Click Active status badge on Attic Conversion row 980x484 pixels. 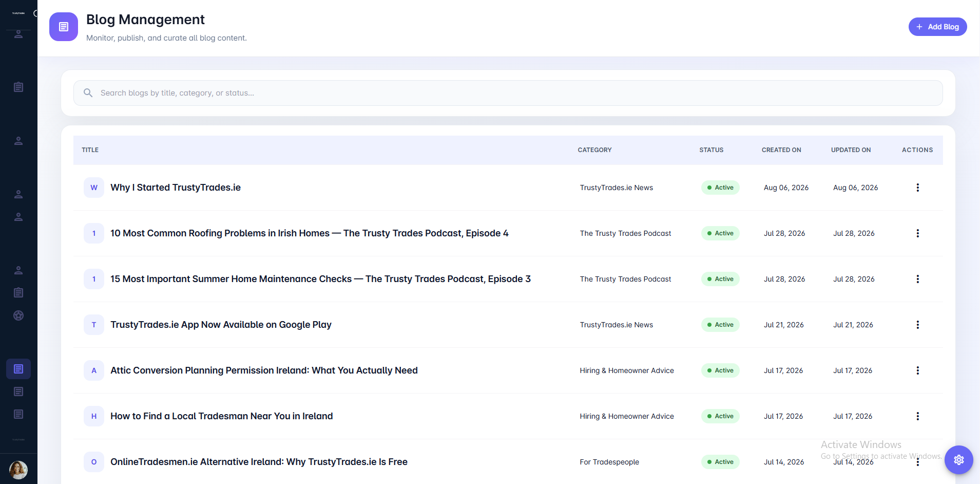[720, 370]
